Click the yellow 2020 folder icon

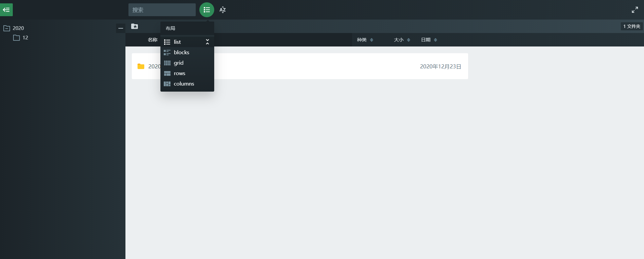pos(141,66)
